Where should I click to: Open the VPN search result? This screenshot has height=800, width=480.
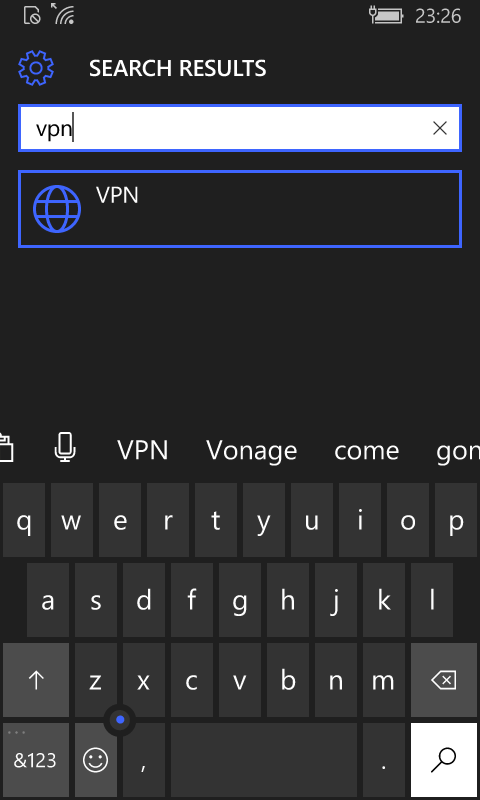[240, 209]
